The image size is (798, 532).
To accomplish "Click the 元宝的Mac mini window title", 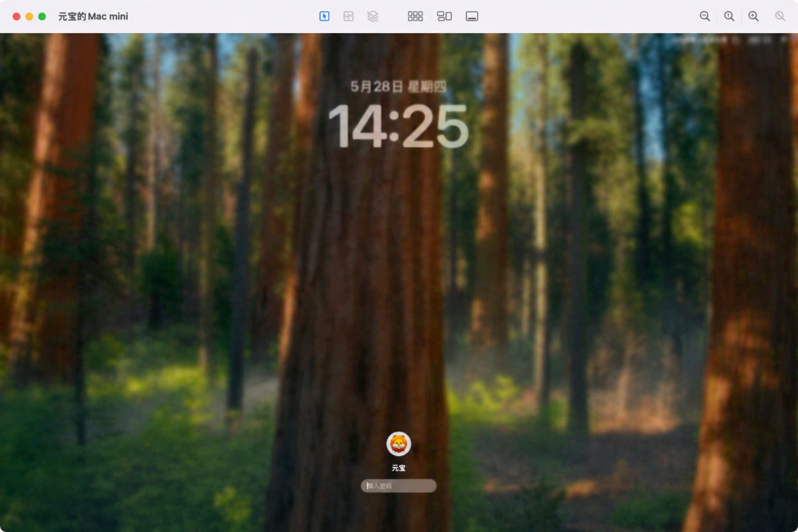I will click(93, 16).
